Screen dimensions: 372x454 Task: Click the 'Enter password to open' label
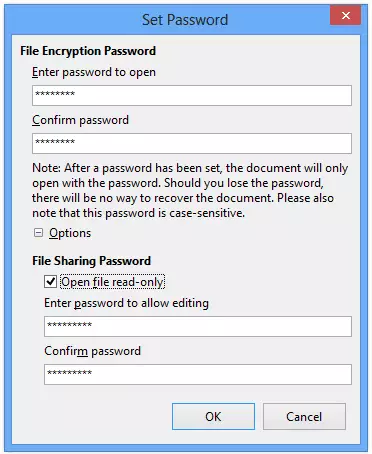tap(94, 72)
